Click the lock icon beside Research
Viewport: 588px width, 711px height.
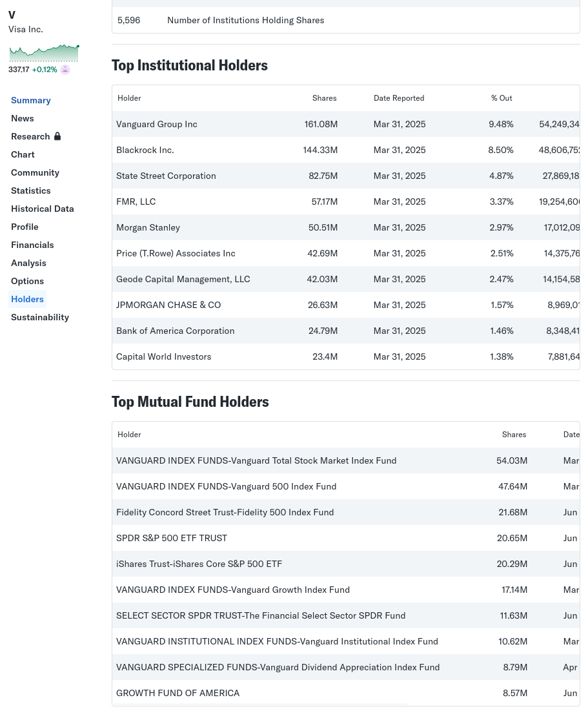click(57, 136)
